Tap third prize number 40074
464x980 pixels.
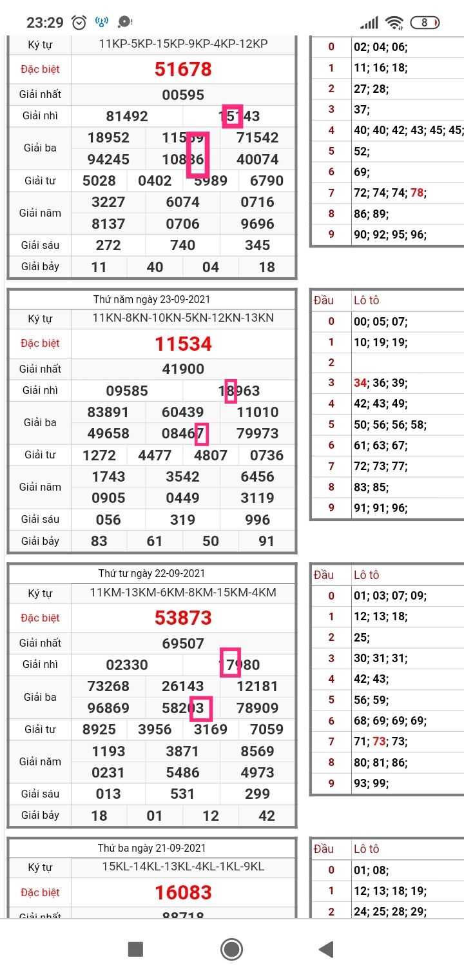point(258,159)
